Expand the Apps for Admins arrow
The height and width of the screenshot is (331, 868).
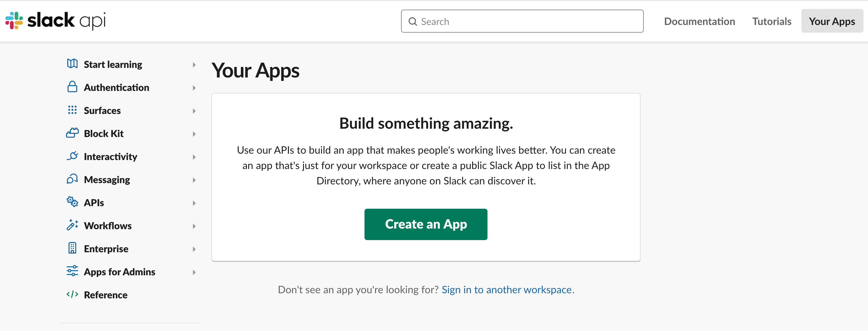point(194,272)
